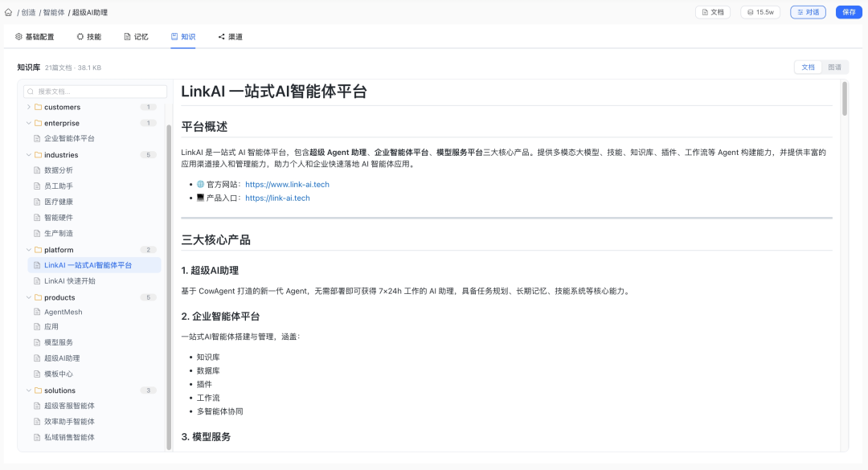The width and height of the screenshot is (868, 470).
Task: Toggle to 图谱 view mode
Action: [835, 67]
